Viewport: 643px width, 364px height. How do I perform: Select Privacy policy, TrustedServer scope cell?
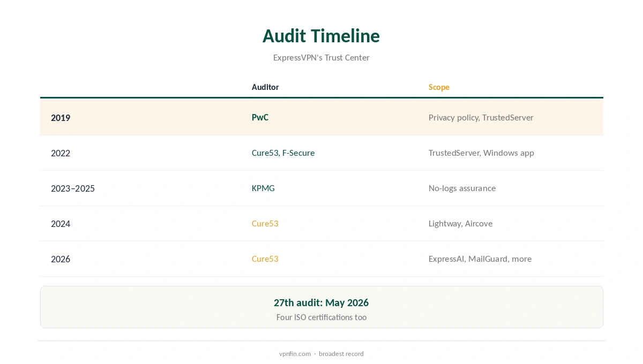tap(481, 117)
